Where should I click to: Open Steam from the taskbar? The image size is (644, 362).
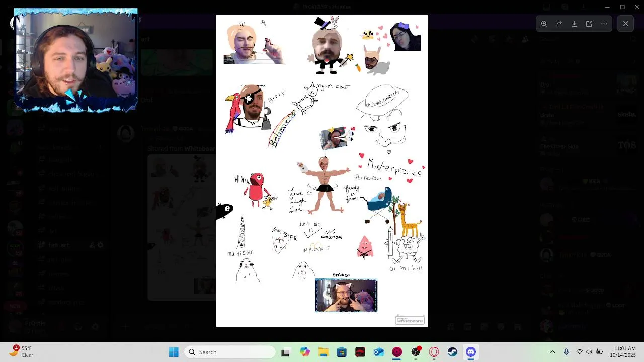pos(452,352)
